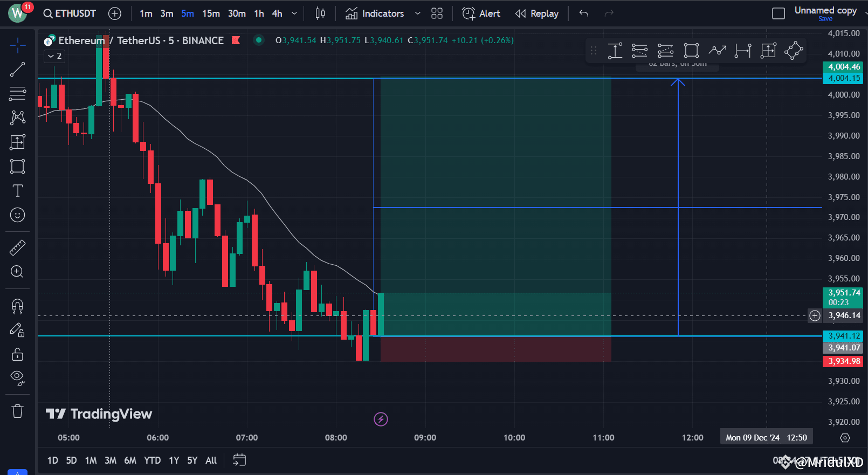
Task: Save the chart layout
Action: [x=825, y=19]
